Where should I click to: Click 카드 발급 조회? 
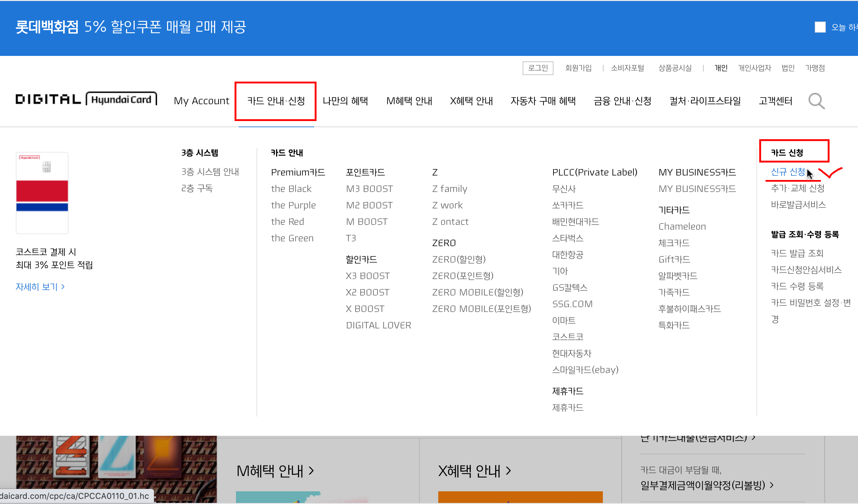point(797,253)
